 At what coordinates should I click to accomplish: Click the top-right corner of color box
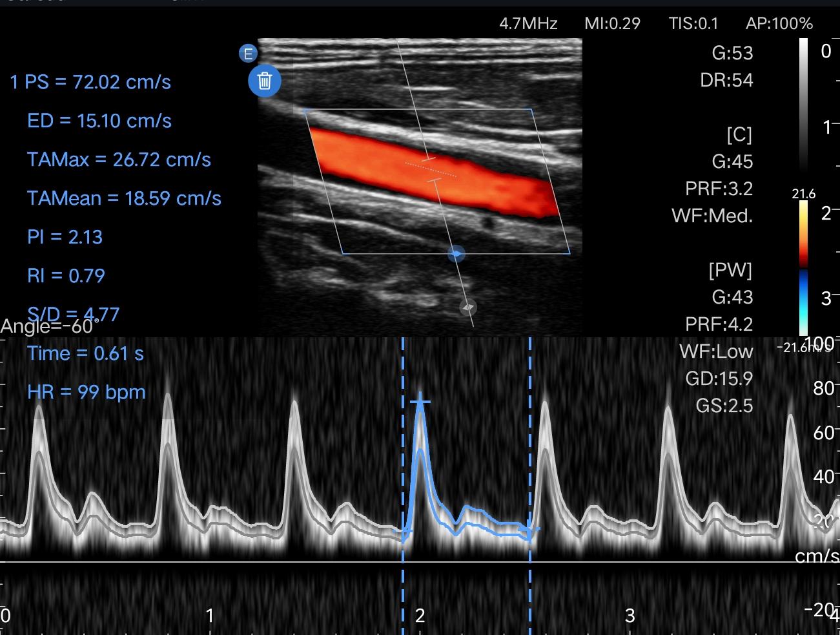point(533,110)
